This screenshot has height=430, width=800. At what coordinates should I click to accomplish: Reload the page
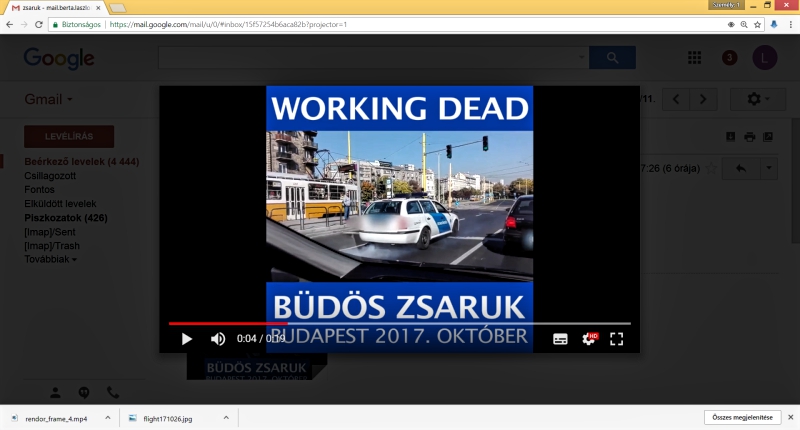39,24
